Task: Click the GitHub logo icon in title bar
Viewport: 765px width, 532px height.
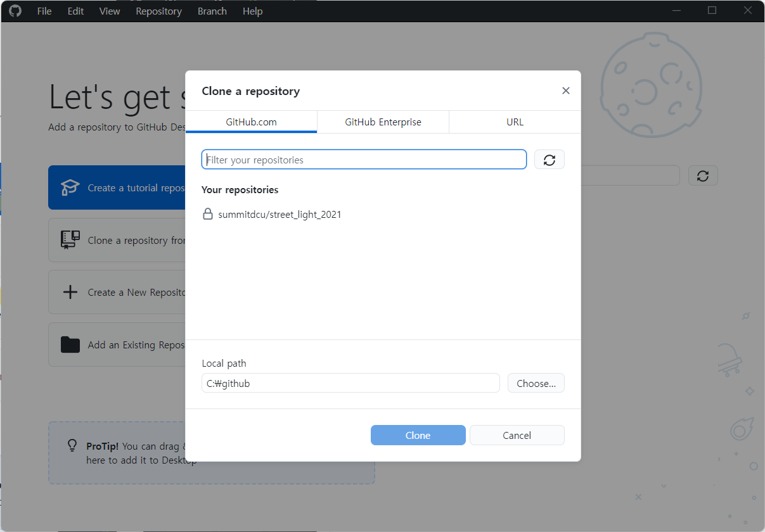Action: click(15, 11)
